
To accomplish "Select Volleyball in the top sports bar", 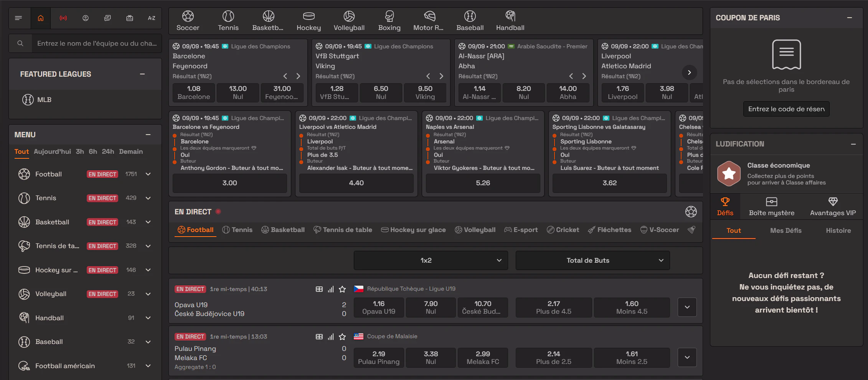I will click(349, 21).
